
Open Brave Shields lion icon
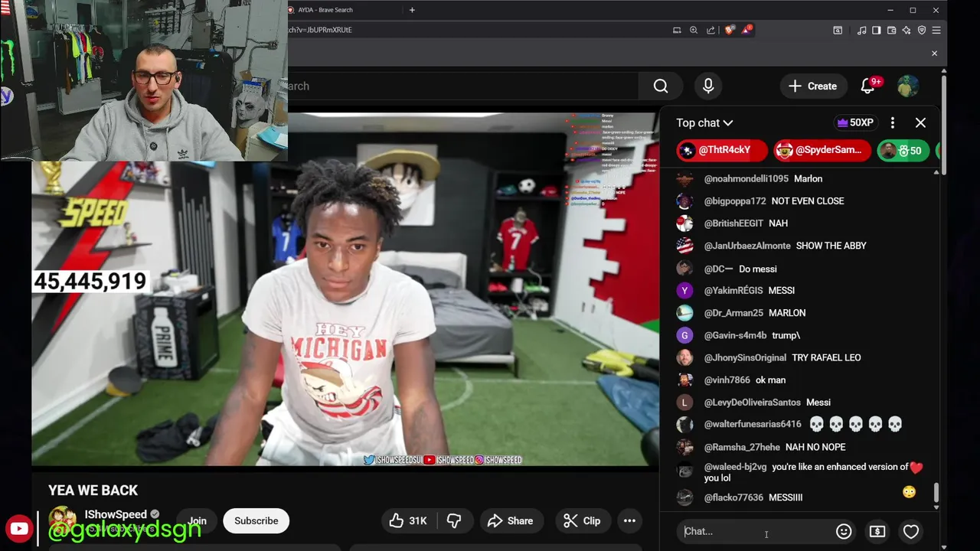point(730,30)
